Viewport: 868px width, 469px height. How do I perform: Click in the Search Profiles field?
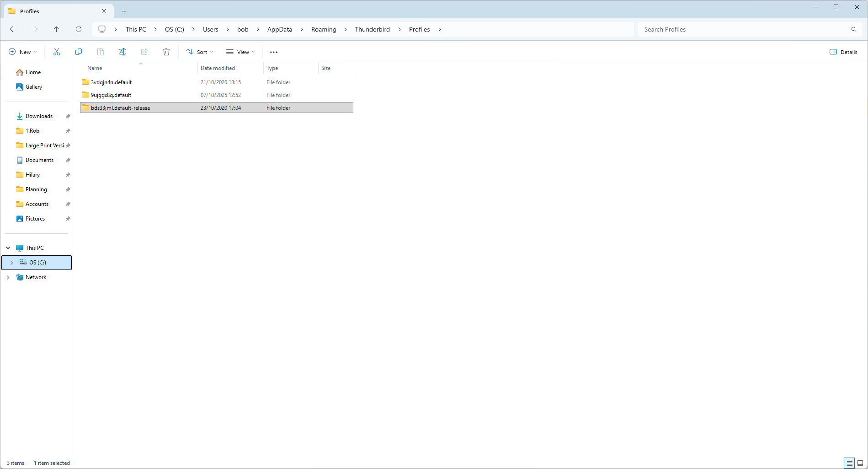[750, 29]
